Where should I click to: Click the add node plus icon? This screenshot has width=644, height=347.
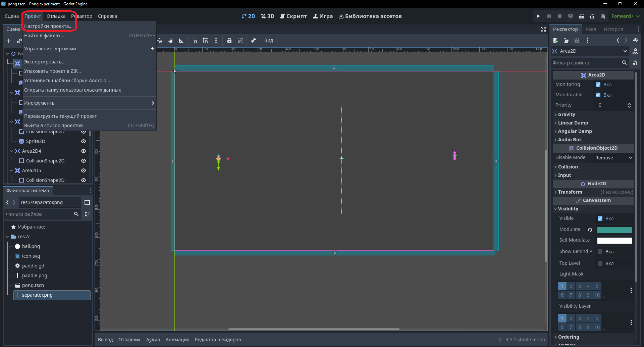(9, 41)
